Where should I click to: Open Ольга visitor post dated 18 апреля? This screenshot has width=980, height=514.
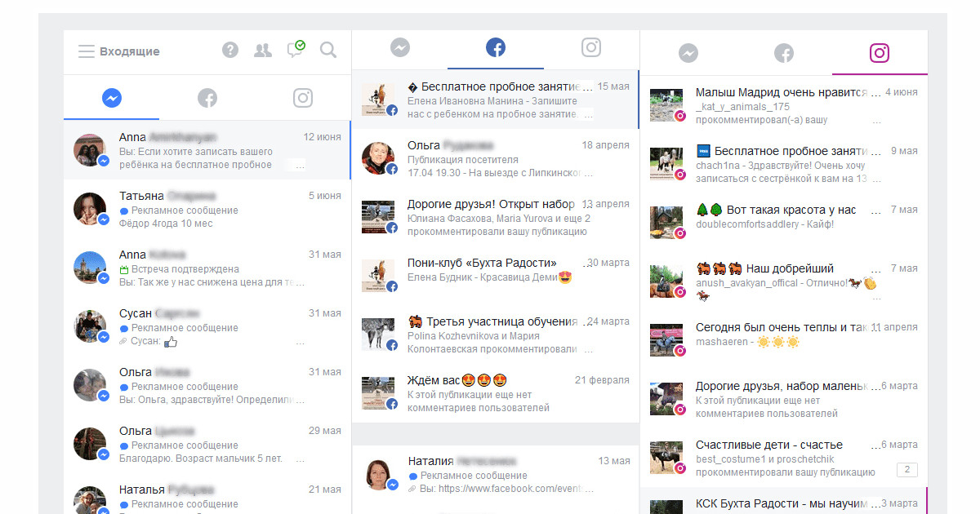pos(496,158)
